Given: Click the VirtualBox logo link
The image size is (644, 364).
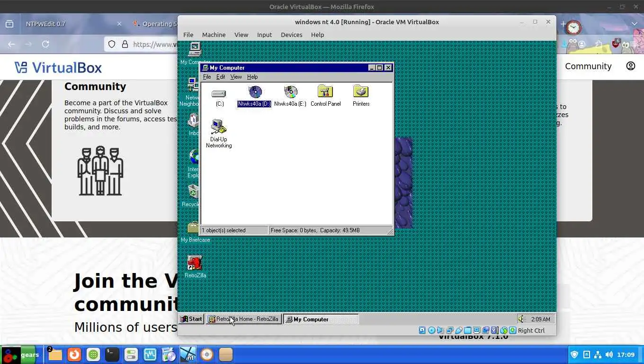Looking at the screenshot, I should 58,67.
